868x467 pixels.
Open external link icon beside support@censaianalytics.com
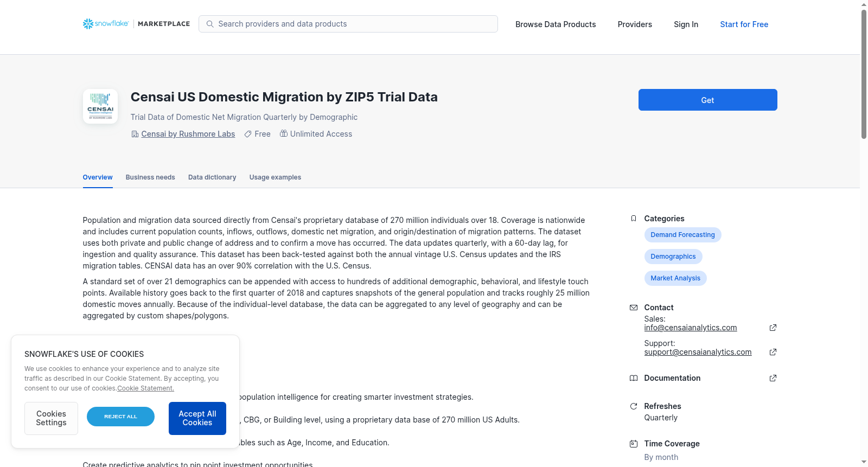point(773,352)
